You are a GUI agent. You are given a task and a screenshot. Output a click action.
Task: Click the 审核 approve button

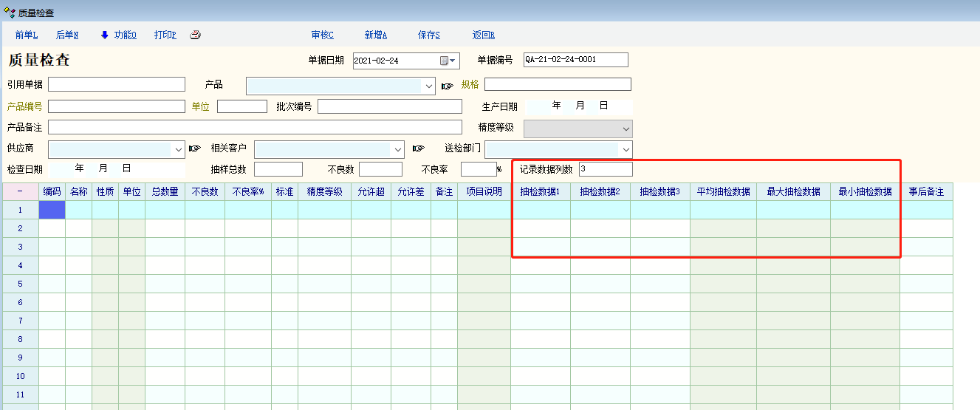coord(322,35)
